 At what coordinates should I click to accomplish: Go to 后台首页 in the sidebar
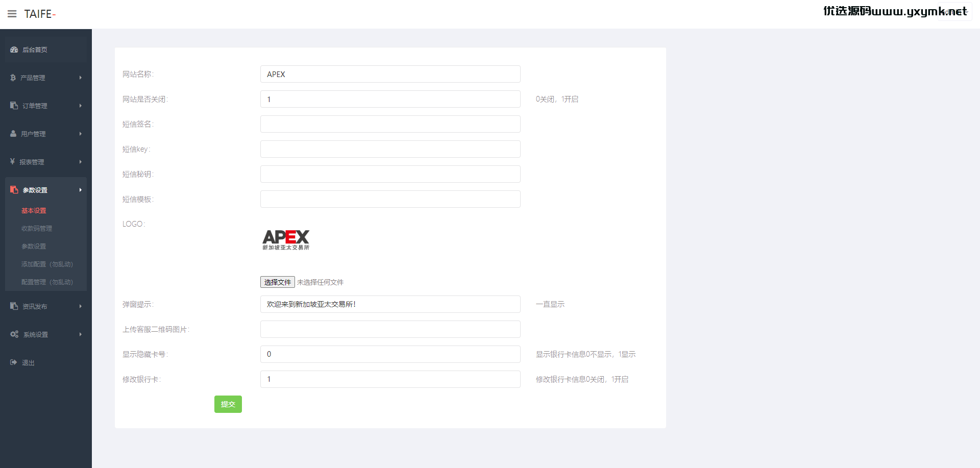pyautogui.click(x=35, y=50)
